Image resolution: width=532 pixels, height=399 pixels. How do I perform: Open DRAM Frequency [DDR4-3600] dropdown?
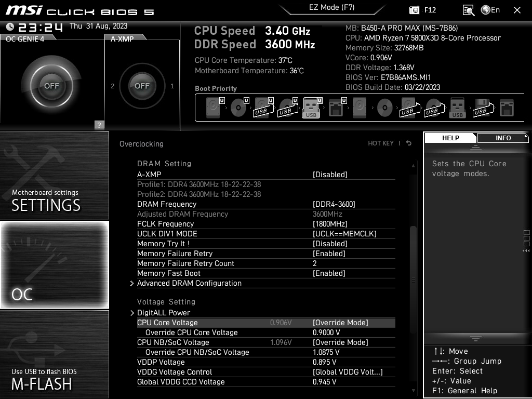[334, 204]
